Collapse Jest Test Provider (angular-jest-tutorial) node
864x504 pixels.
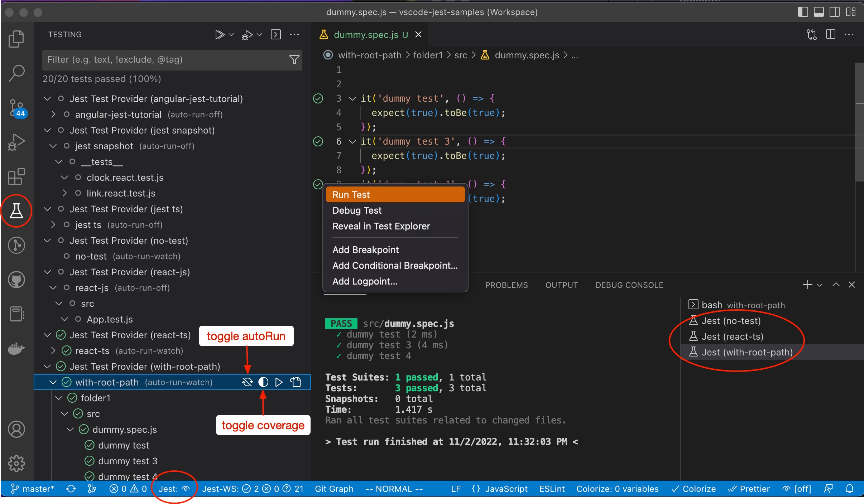coord(47,99)
